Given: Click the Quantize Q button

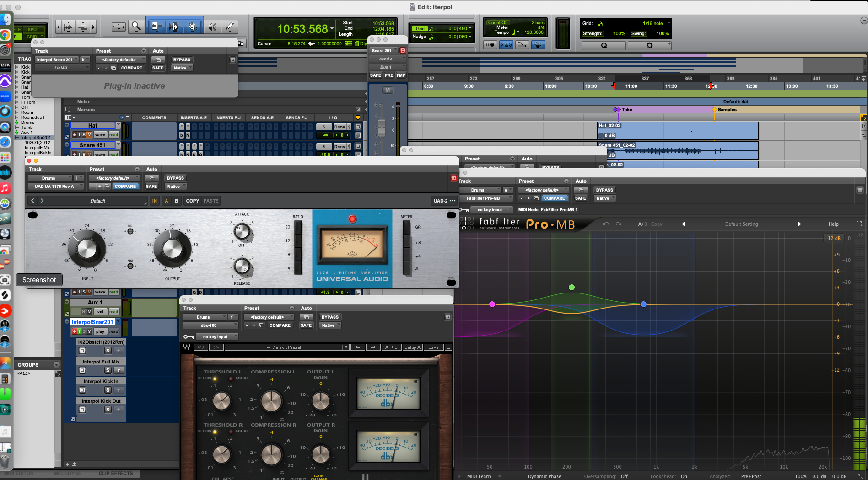Looking at the screenshot, I should tap(604, 45).
